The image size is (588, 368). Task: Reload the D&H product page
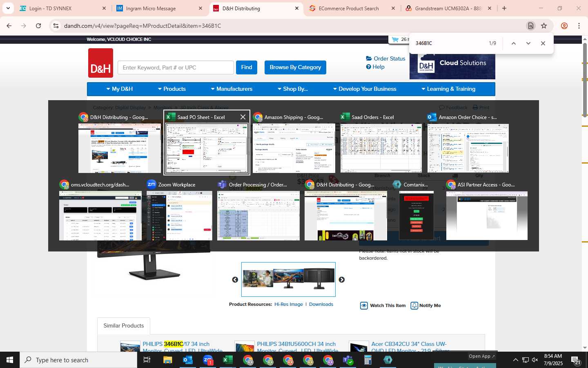(38, 26)
